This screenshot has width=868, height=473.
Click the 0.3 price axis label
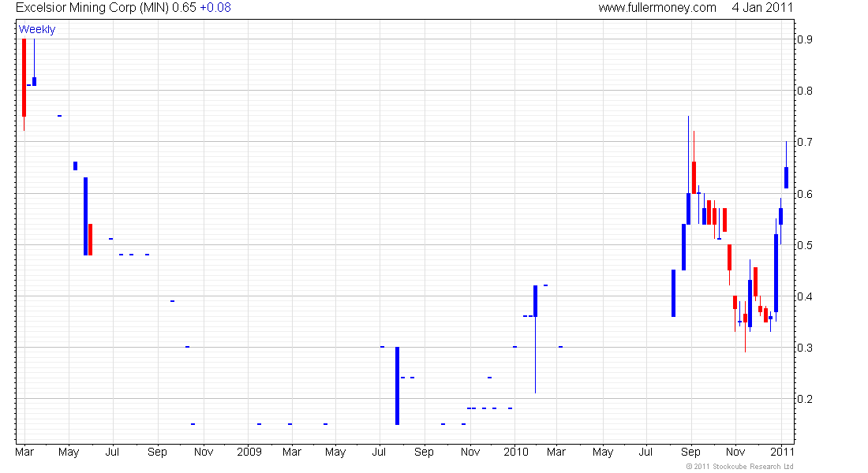(805, 348)
